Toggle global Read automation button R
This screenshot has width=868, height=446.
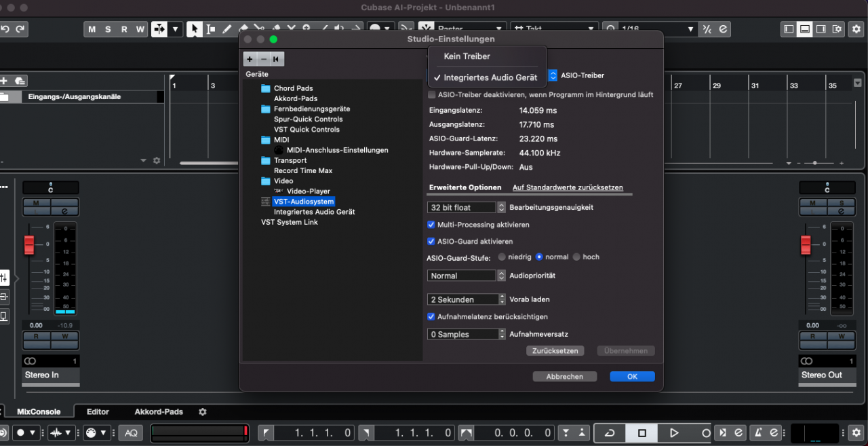pos(124,29)
